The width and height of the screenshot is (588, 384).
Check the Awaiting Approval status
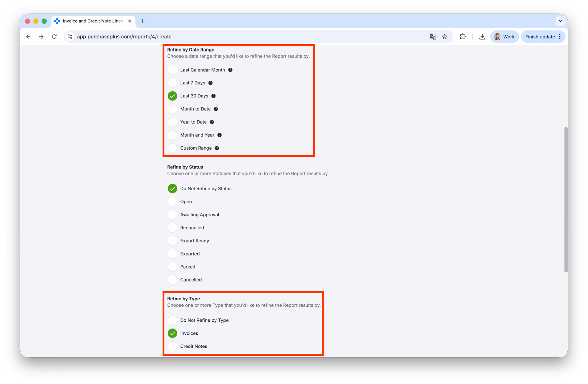[x=172, y=215]
